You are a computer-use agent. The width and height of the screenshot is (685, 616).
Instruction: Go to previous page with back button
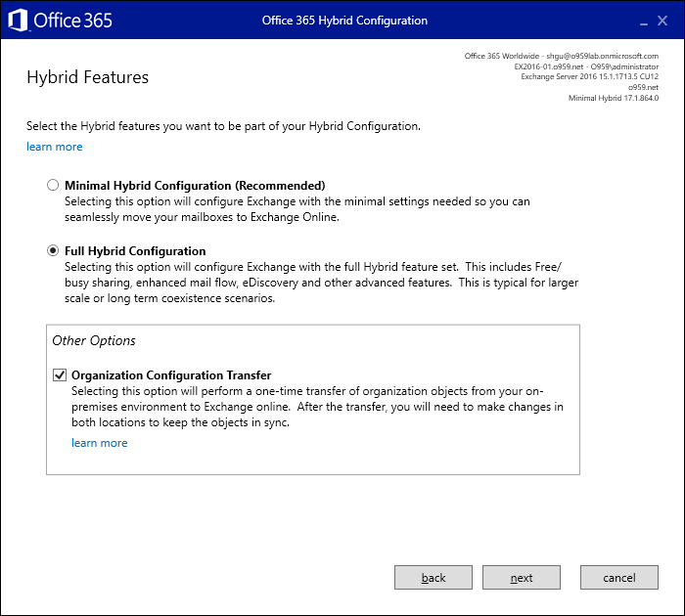point(434,578)
